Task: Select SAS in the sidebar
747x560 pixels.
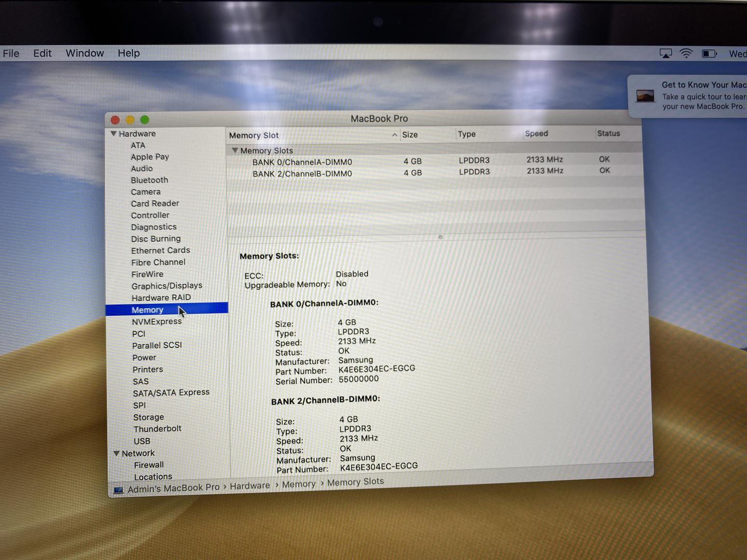Action: tap(141, 382)
